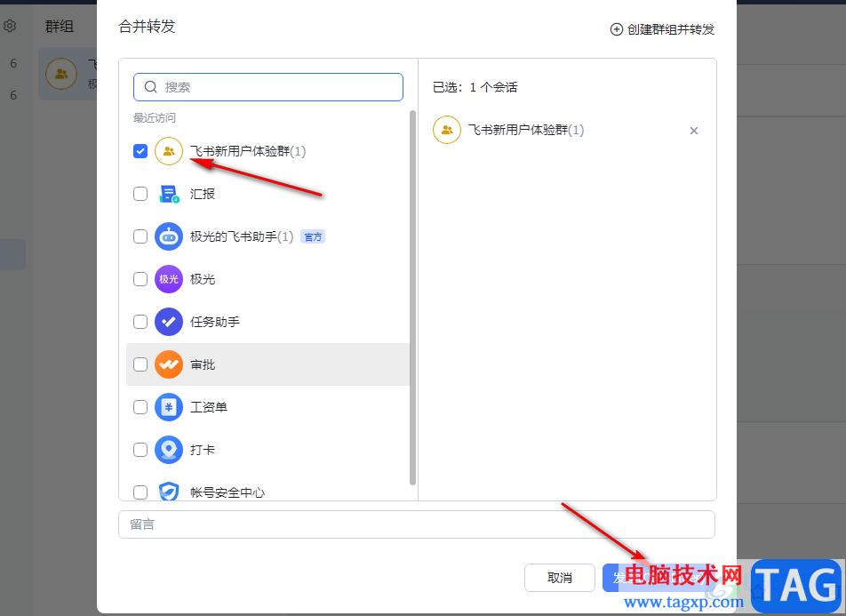Click the 最近访问 section label
The image size is (846, 616).
click(155, 117)
